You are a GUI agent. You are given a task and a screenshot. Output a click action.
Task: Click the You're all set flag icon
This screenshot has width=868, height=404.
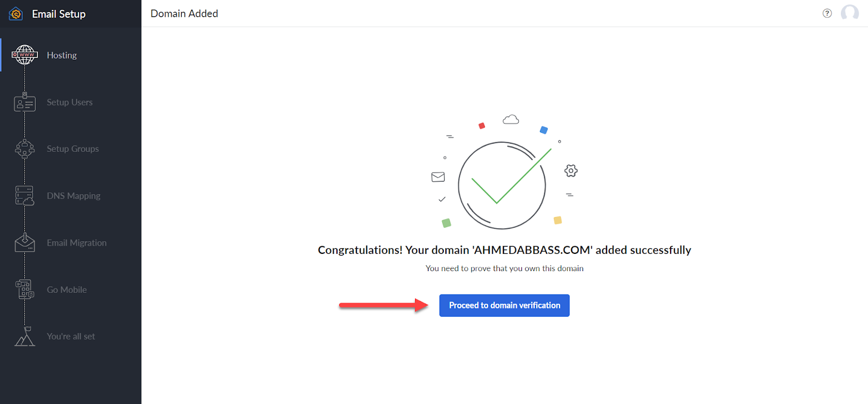click(x=24, y=336)
